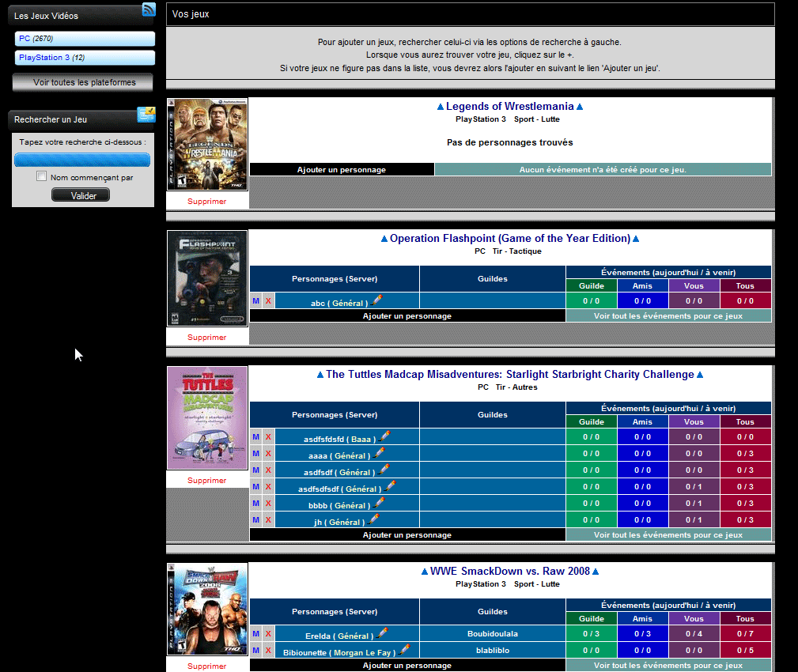Click the Valider search button
This screenshot has height=672, width=798.
coord(81,195)
